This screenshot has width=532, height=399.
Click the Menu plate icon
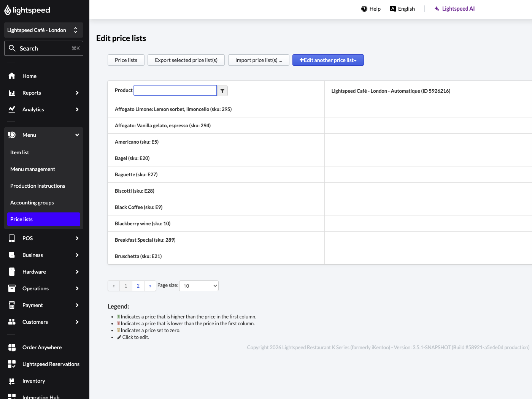pyautogui.click(x=12, y=135)
